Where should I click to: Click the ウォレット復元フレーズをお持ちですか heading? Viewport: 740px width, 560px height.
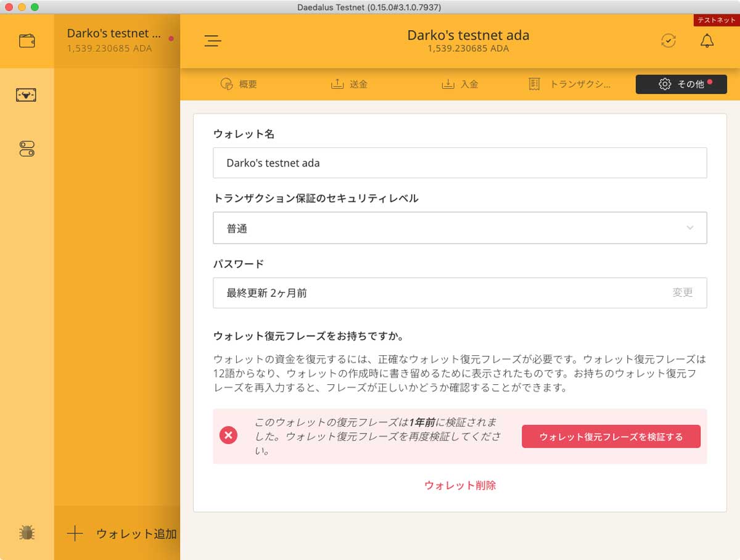click(x=308, y=336)
